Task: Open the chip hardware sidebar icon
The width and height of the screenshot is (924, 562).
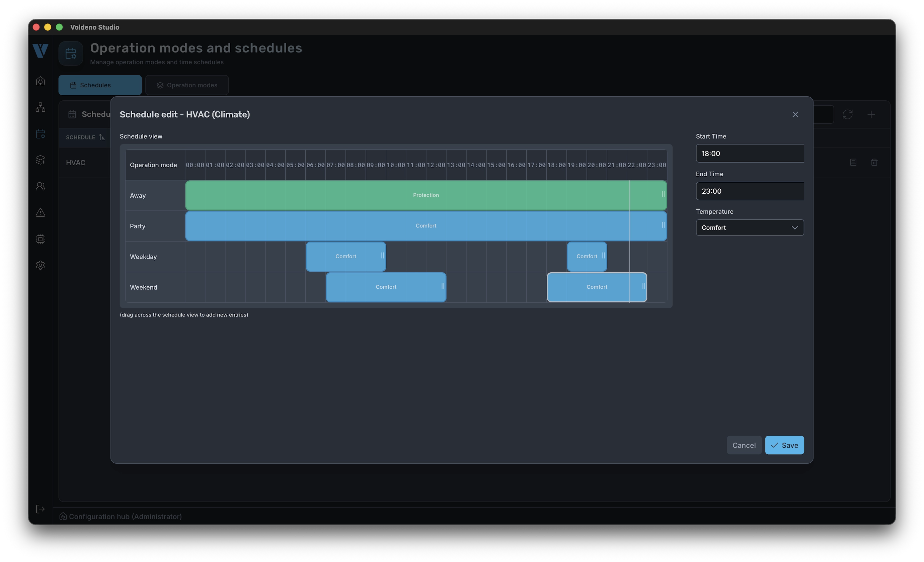Action: point(41,239)
